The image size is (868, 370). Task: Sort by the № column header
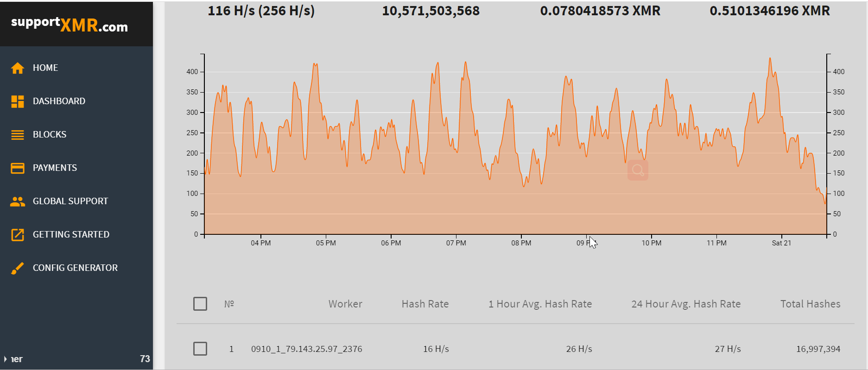pyautogui.click(x=229, y=304)
